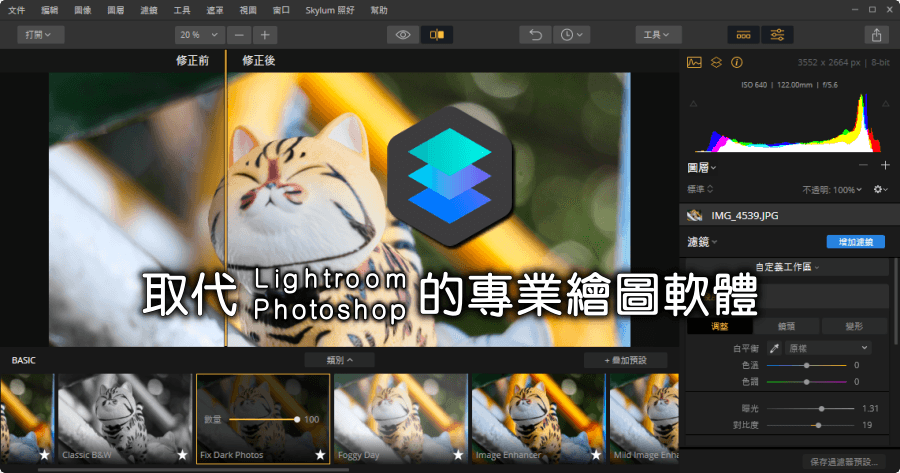Show the histogram panel icon
Image resolution: width=900 pixels, height=473 pixels.
[x=694, y=63]
